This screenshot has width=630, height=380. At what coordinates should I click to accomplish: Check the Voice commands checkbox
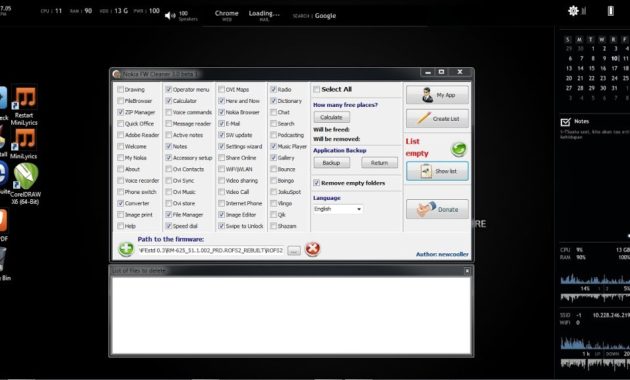[x=169, y=112]
